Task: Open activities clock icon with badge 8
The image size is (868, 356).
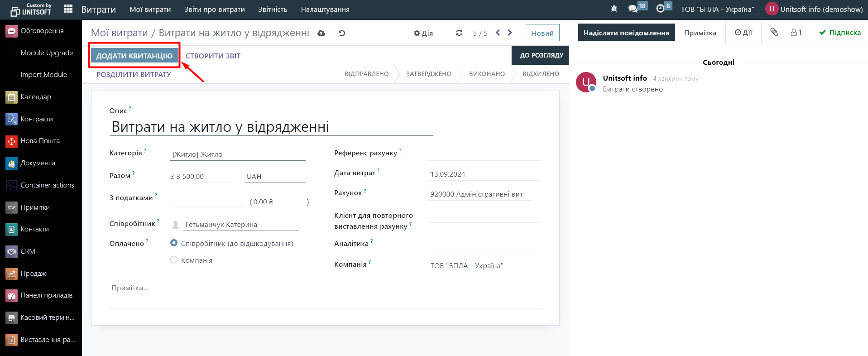Action: point(660,9)
